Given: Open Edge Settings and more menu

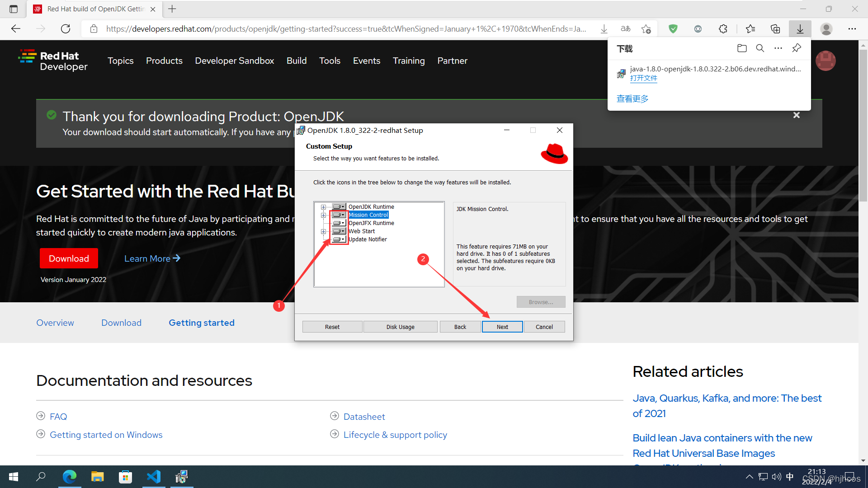Looking at the screenshot, I should point(852,29).
